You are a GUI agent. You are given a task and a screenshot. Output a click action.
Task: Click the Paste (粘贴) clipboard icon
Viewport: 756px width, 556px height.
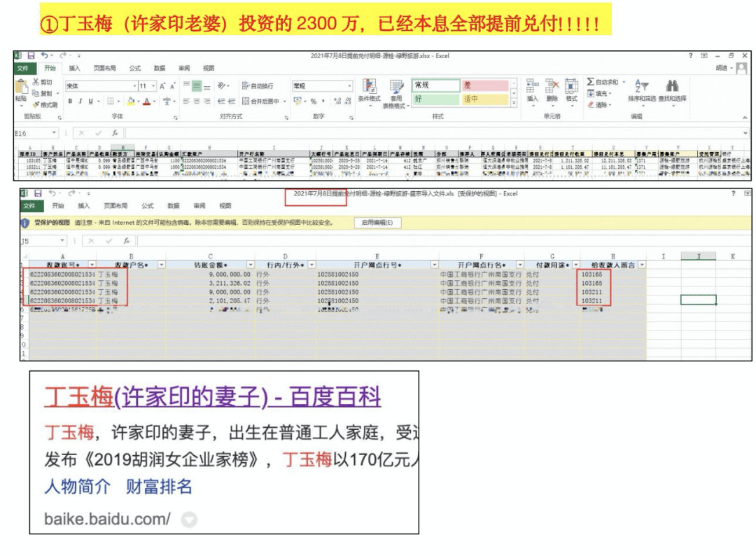(21, 88)
